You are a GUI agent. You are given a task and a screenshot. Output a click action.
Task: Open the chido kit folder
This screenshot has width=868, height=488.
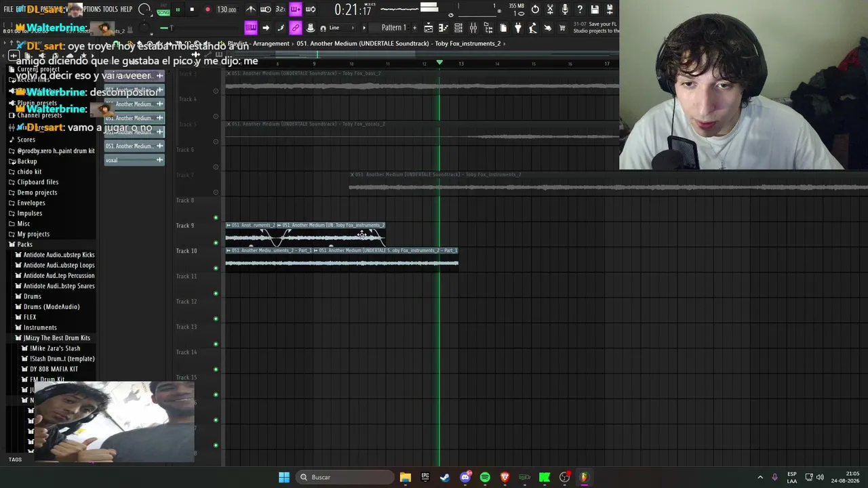29,171
